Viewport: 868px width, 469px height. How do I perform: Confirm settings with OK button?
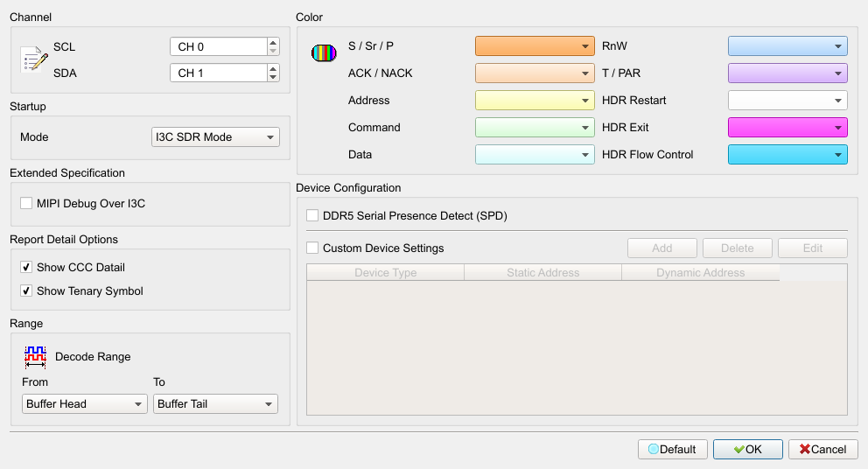point(748,449)
